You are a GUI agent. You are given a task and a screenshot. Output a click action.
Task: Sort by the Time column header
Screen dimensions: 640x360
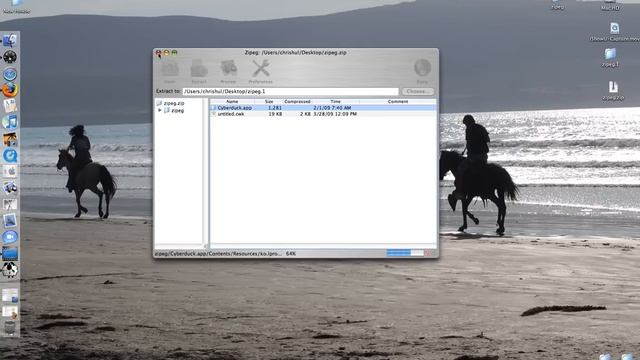336,101
